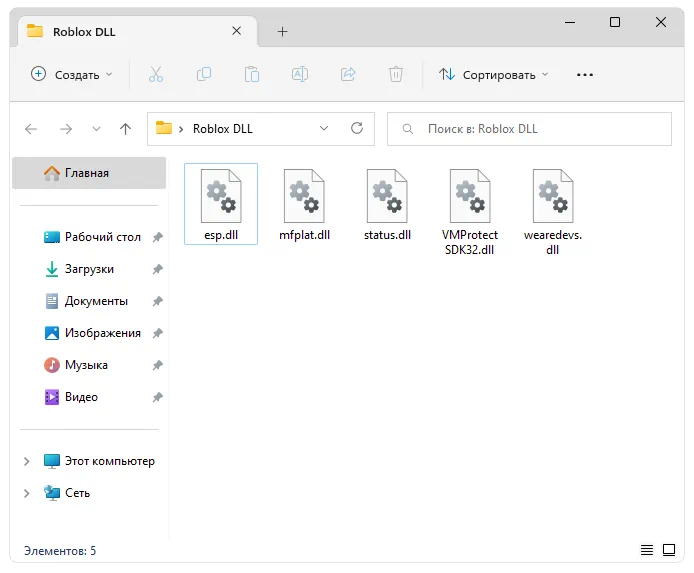
Task: Click the Paste clipboard icon
Action: click(252, 74)
